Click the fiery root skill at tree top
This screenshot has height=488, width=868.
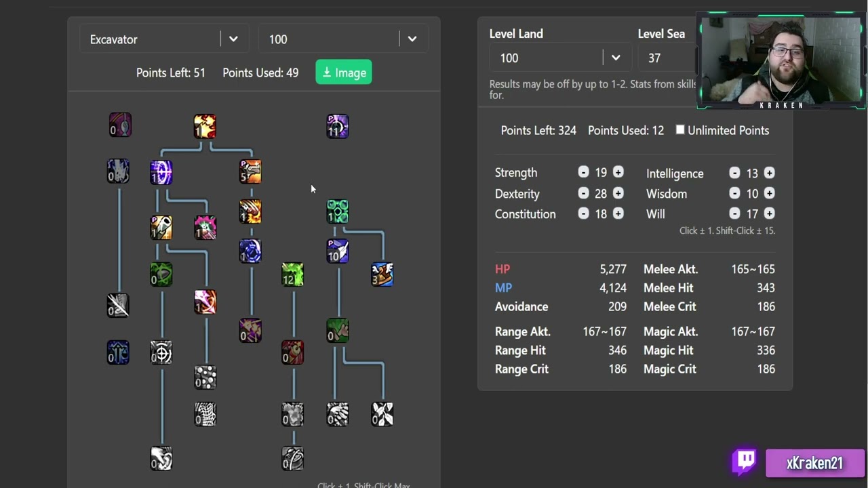click(205, 126)
